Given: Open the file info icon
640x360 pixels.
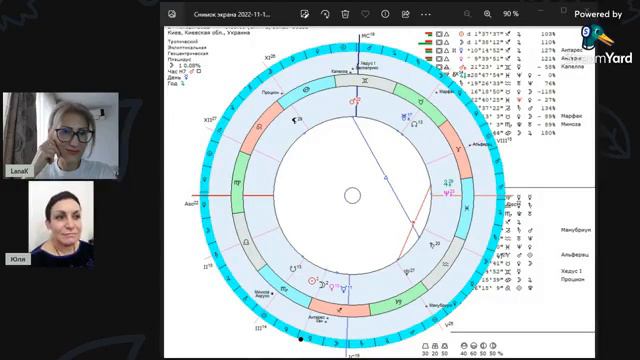Looking at the screenshot, I should [385, 14].
